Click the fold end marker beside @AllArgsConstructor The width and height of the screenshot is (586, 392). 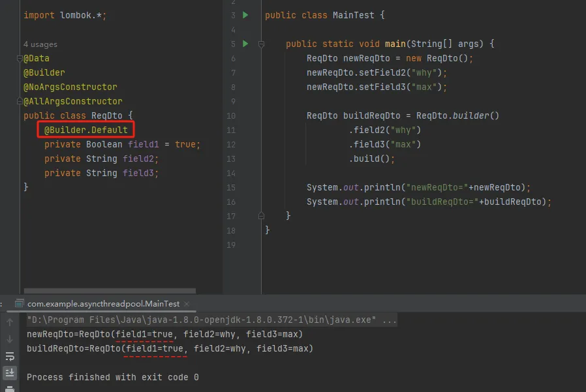point(21,102)
